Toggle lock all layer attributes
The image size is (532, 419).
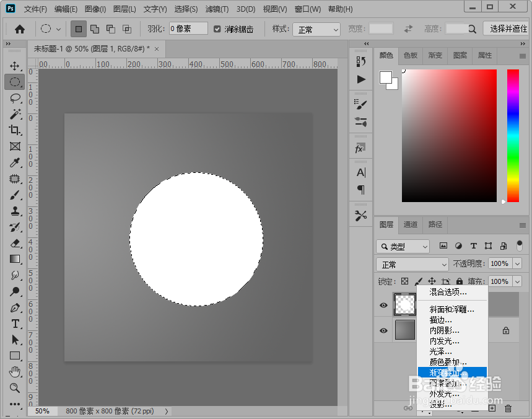coord(460,281)
